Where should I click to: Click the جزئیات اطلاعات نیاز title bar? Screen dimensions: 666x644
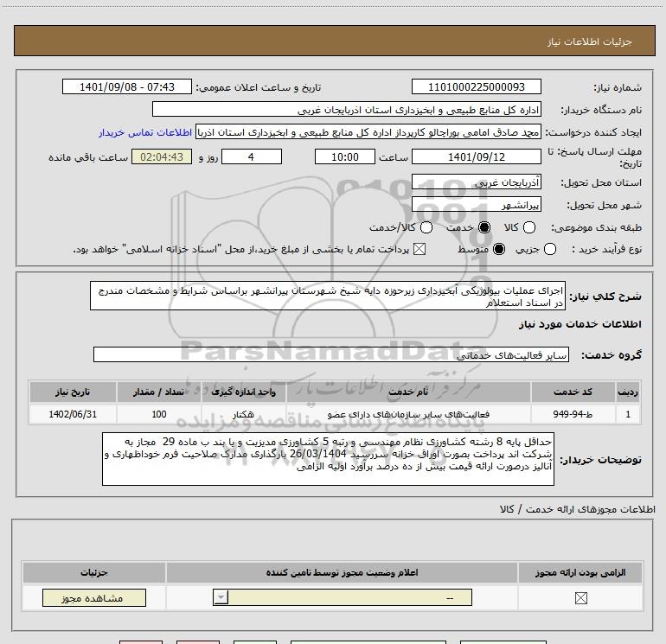334,41
